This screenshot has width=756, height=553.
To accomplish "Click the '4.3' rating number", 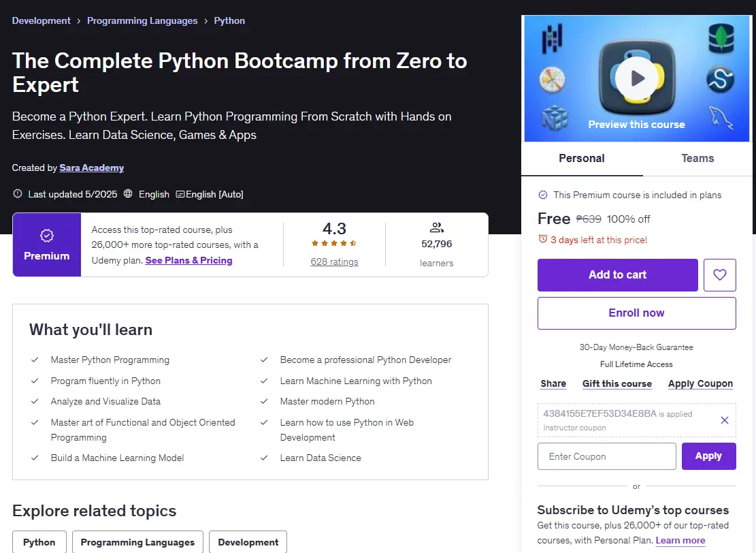I will pos(334,228).
